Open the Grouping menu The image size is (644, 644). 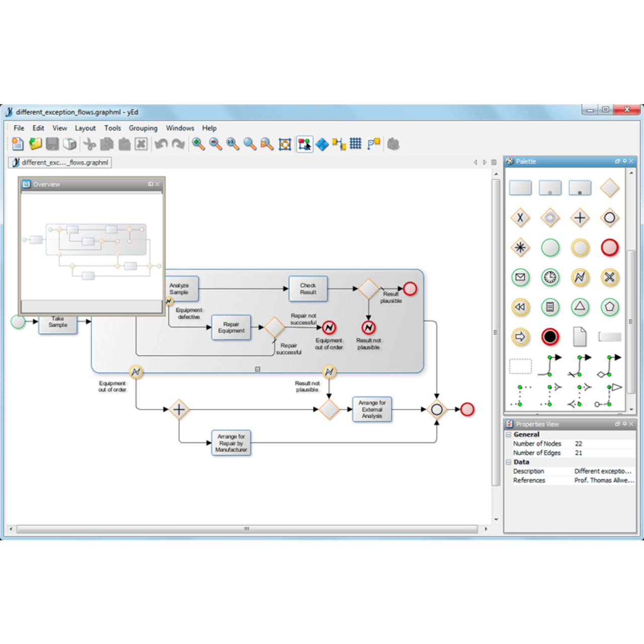[143, 128]
